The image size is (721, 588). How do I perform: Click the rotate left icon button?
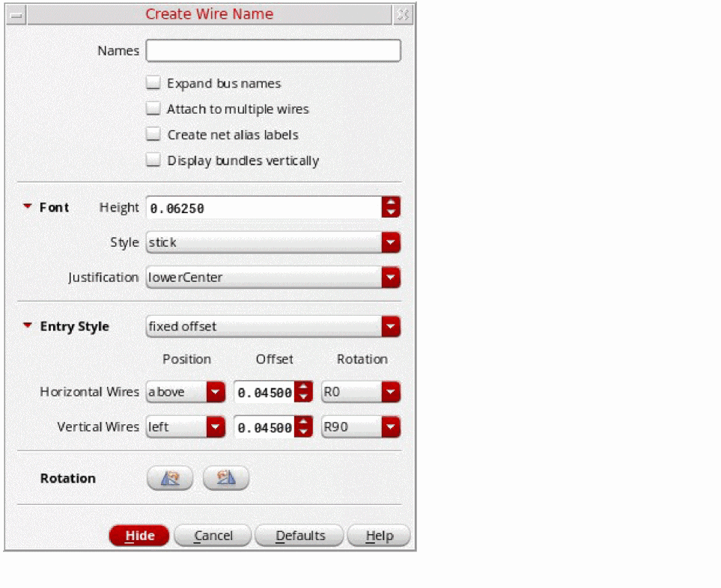tap(170, 478)
